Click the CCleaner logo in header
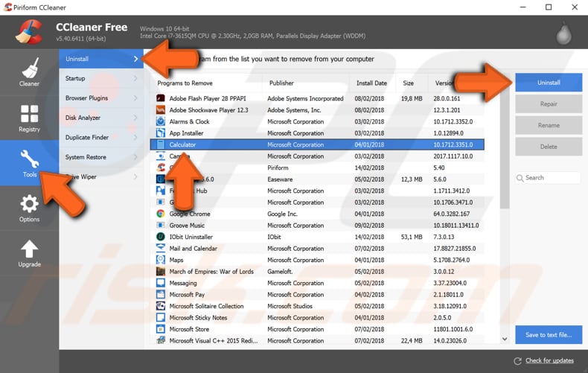This screenshot has height=373, width=588. click(x=29, y=32)
